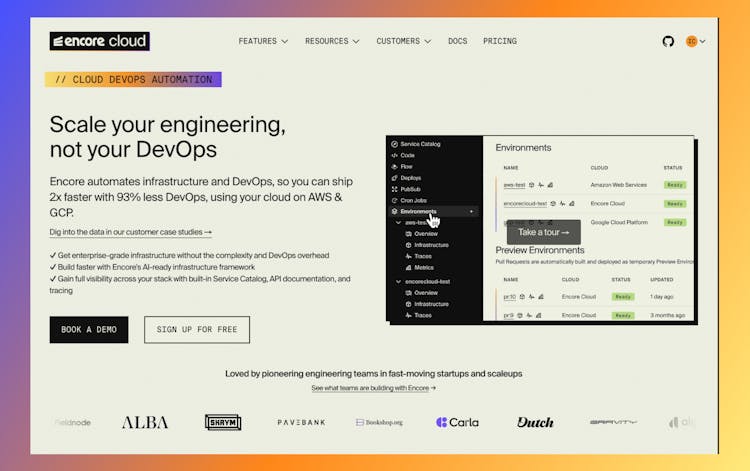The height and width of the screenshot is (471, 750).
Task: Click the plus icon on Environments row
Action: [x=471, y=211]
